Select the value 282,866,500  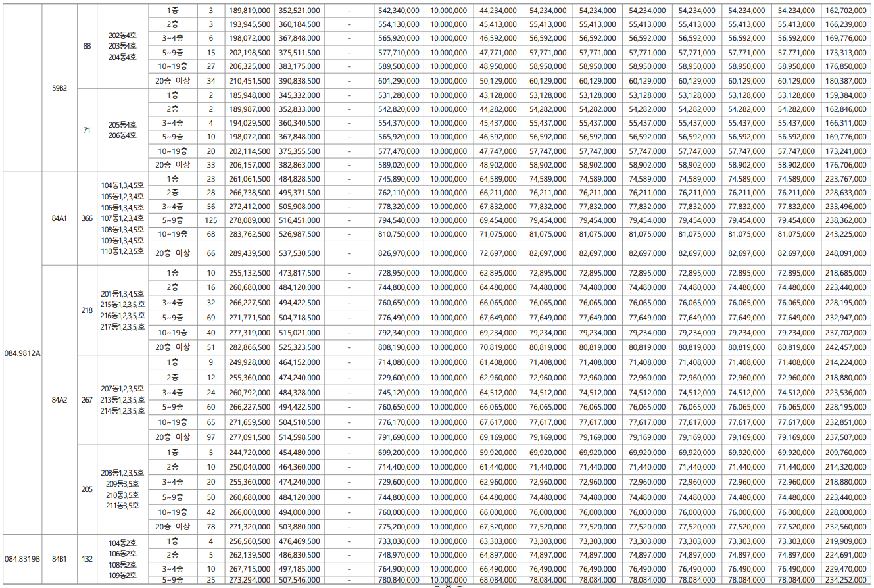pyautogui.click(x=249, y=347)
